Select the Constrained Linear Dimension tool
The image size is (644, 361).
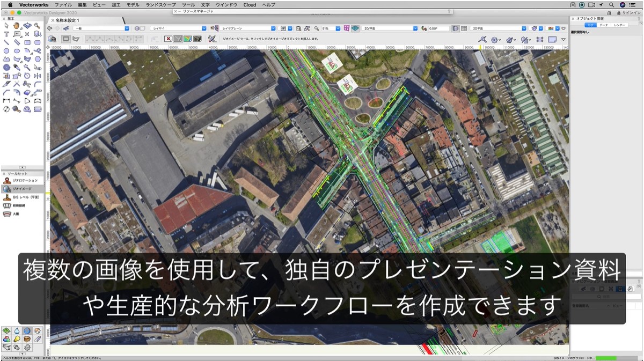pyautogui.click(x=6, y=100)
